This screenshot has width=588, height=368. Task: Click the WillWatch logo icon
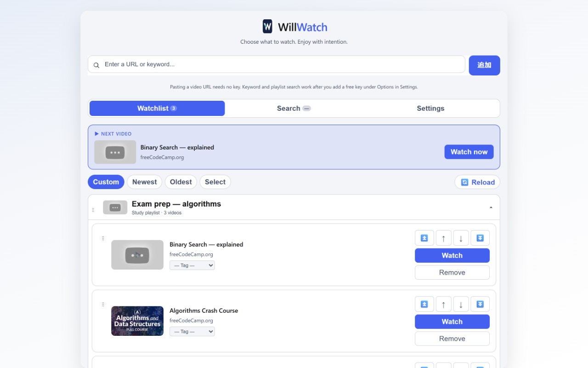pyautogui.click(x=267, y=26)
